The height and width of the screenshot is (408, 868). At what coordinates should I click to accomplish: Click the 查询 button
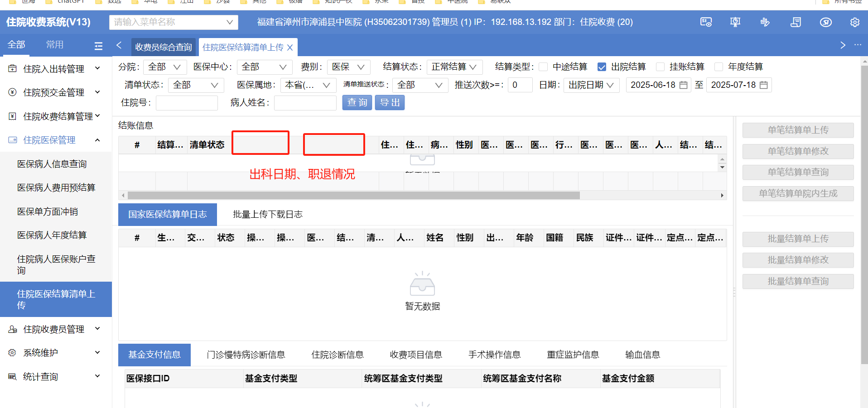coord(357,103)
